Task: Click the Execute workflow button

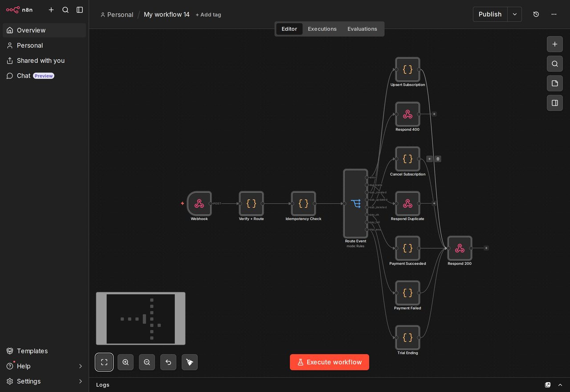Action: (x=330, y=362)
